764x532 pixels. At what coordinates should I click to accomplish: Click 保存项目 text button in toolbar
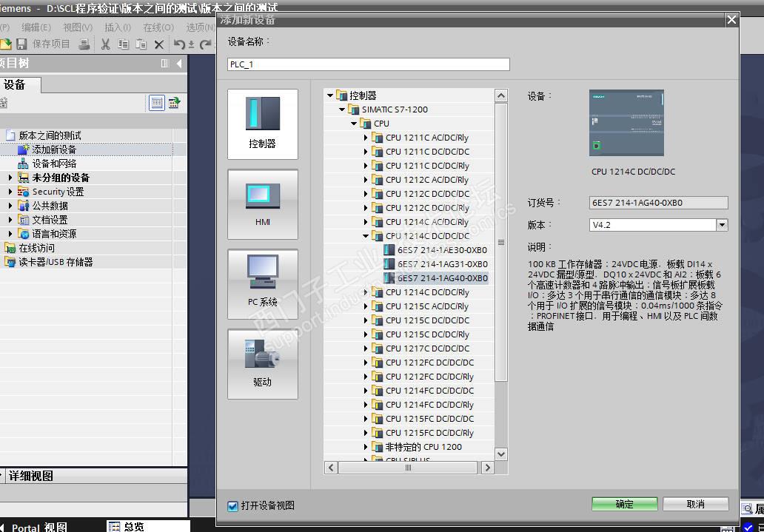click(x=50, y=44)
